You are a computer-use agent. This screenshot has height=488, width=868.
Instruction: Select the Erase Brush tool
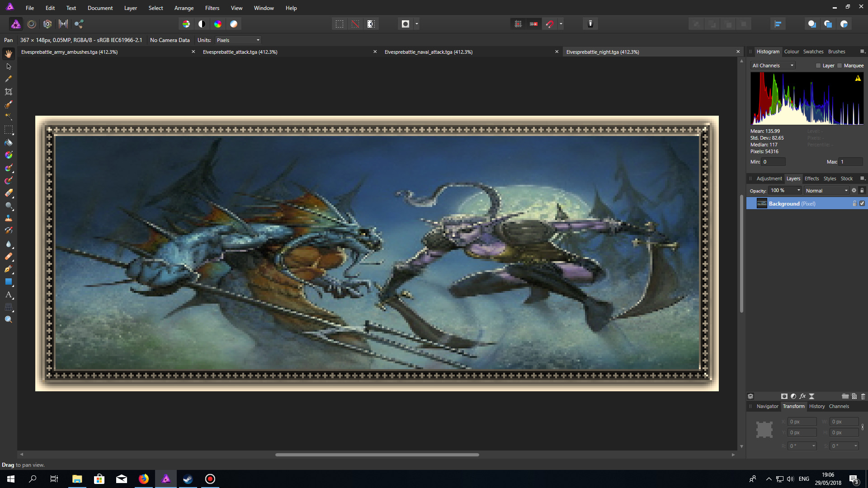click(9, 193)
